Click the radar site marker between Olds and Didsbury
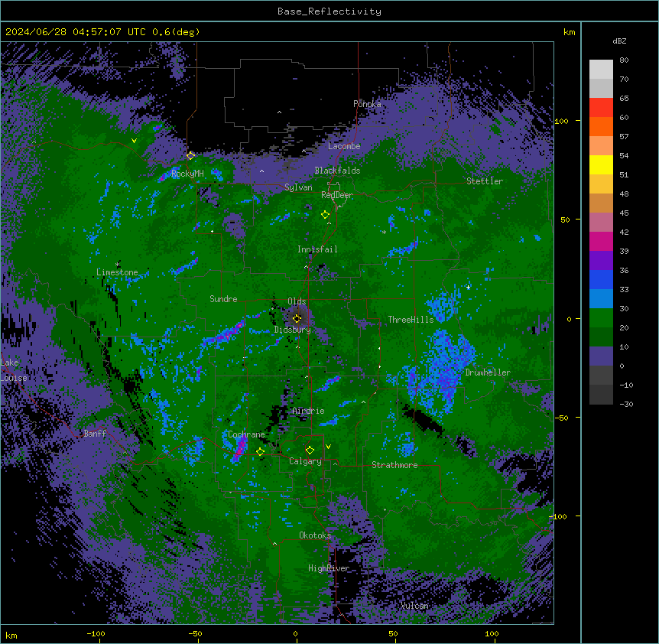This screenshot has width=659, height=644. 297,318
